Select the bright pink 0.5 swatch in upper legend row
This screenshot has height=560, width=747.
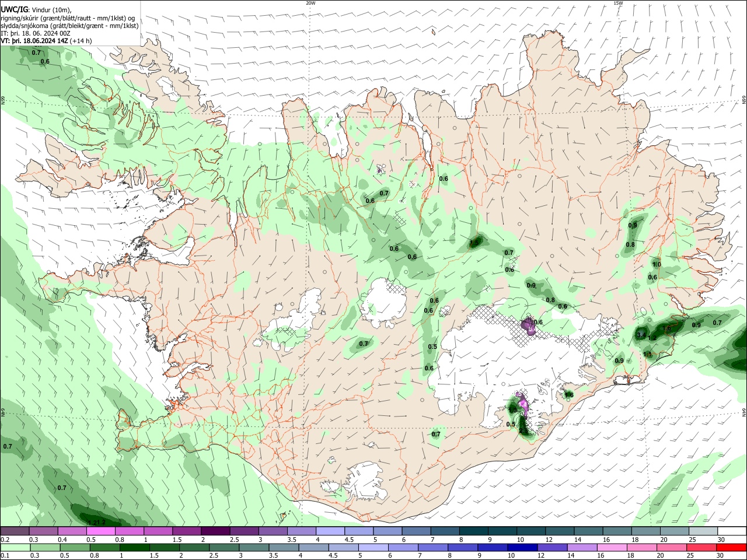[100, 531]
